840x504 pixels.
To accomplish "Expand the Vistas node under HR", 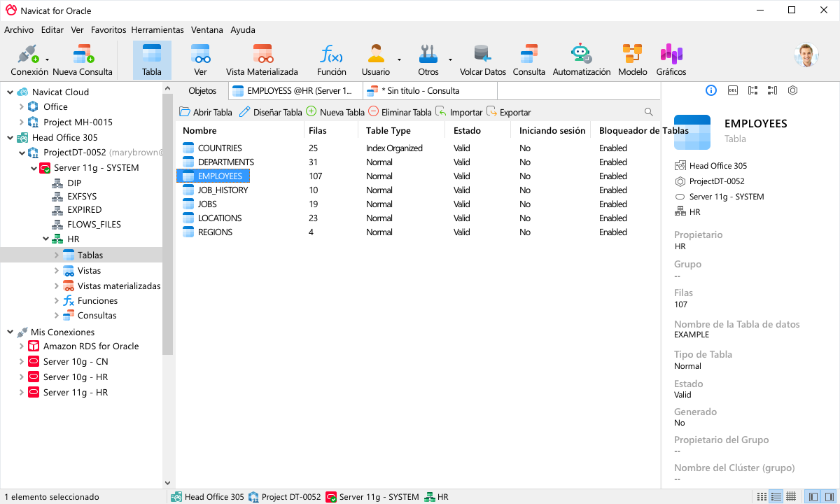I will point(57,270).
